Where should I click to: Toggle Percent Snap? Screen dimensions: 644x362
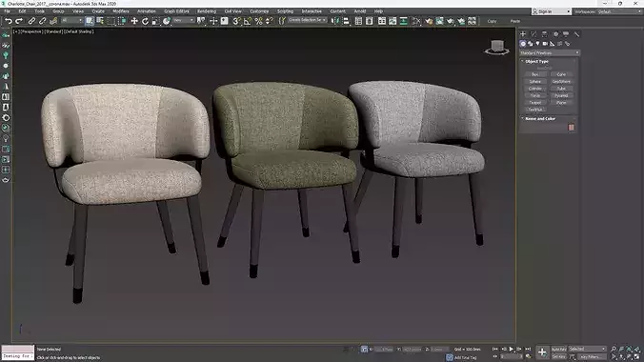[258, 21]
